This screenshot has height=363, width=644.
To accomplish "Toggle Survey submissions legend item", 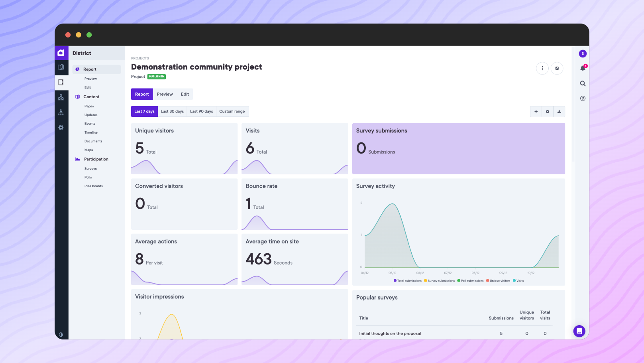I will [x=439, y=281].
